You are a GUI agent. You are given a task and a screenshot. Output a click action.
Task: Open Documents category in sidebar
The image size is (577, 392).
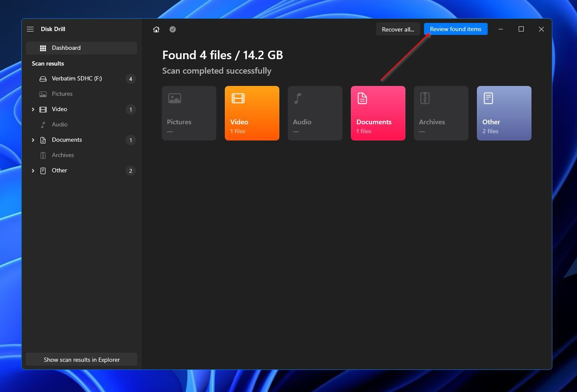tap(81, 140)
